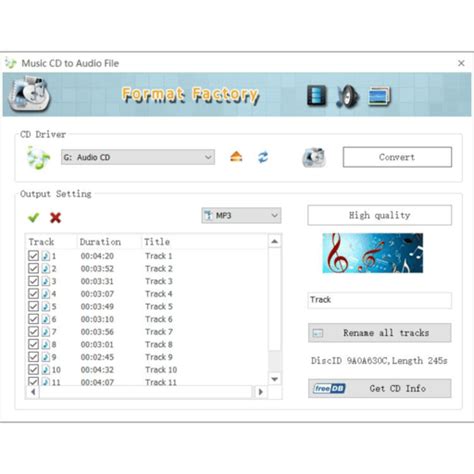Image resolution: width=474 pixels, height=474 pixels.
Task: Select the Track 6 title text
Action: [159, 319]
